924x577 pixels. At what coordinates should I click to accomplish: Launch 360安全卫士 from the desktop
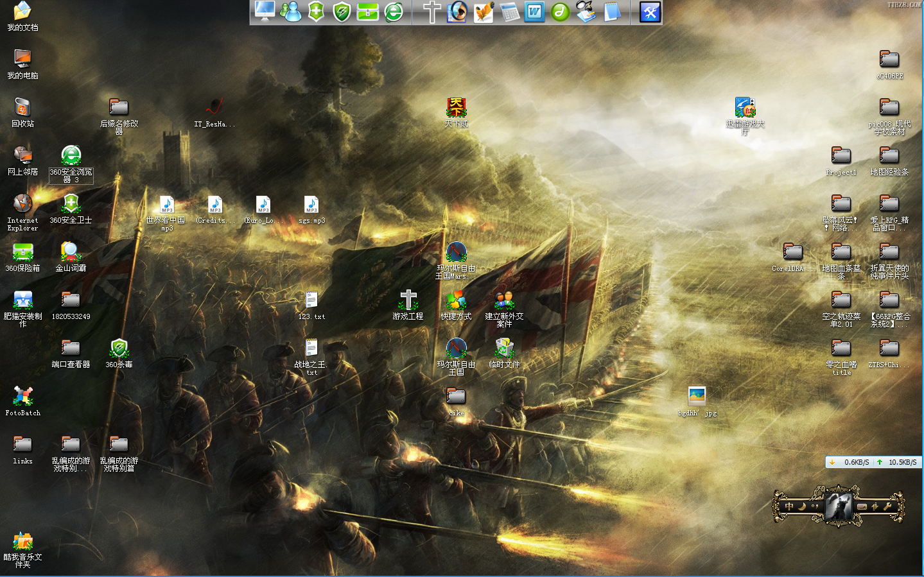point(71,209)
